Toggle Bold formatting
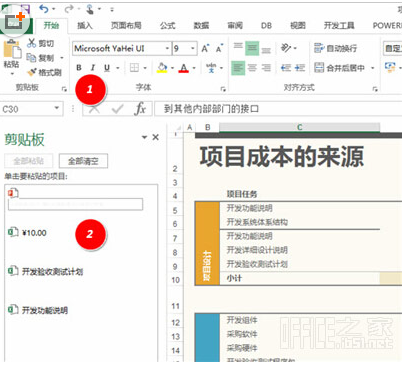Screen dimensions: 408x371 [79, 68]
